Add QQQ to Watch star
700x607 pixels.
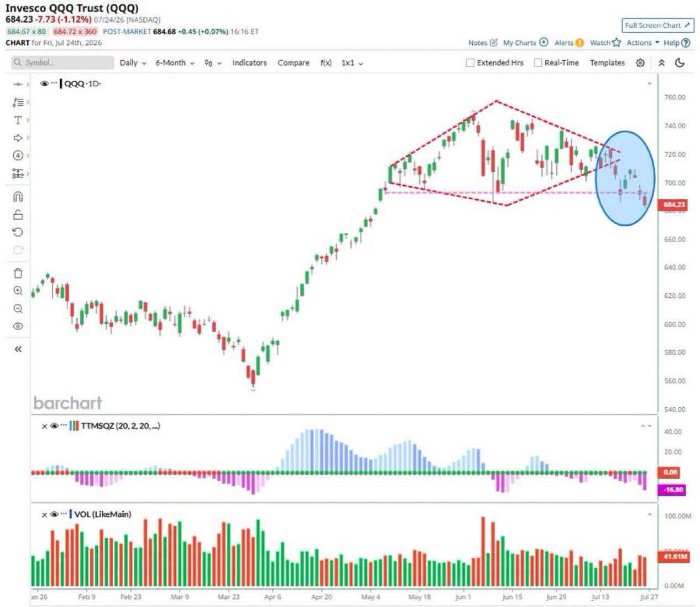617,43
